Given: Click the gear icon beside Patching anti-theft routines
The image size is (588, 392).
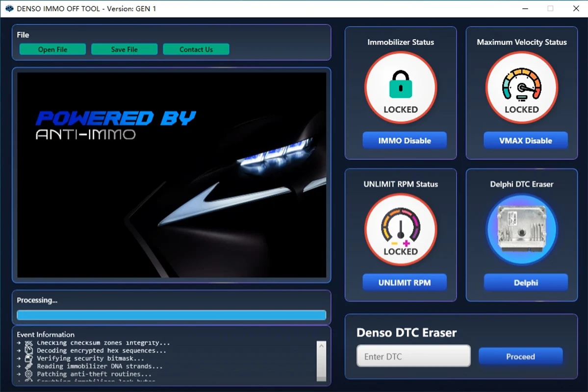Looking at the screenshot, I should point(29,374).
